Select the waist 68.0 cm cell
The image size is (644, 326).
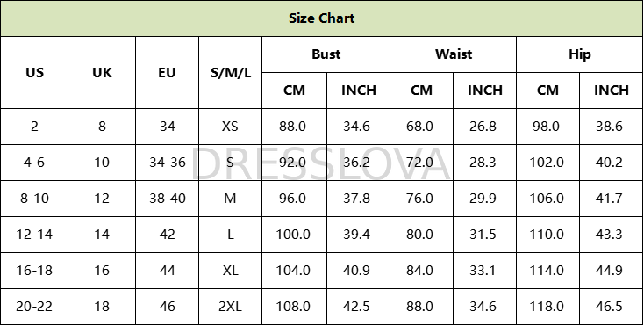point(421,127)
